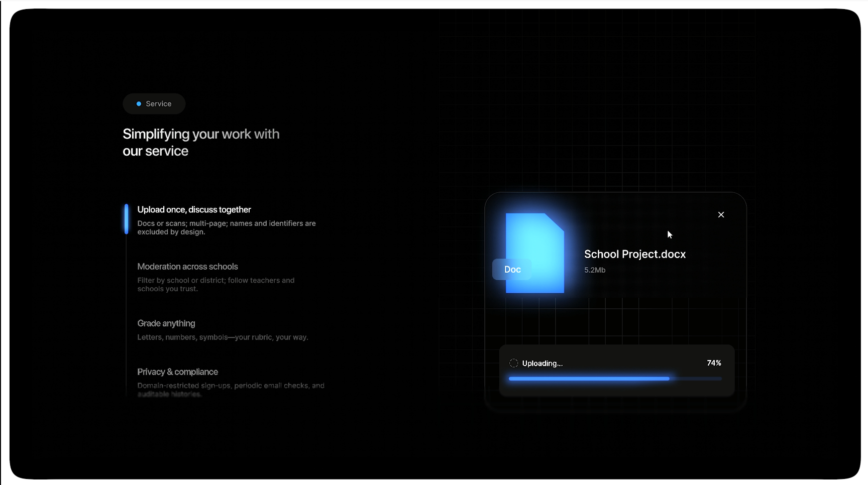Click the blue dot in Service badge
Viewport: 868px width, 485px height.
pos(139,104)
